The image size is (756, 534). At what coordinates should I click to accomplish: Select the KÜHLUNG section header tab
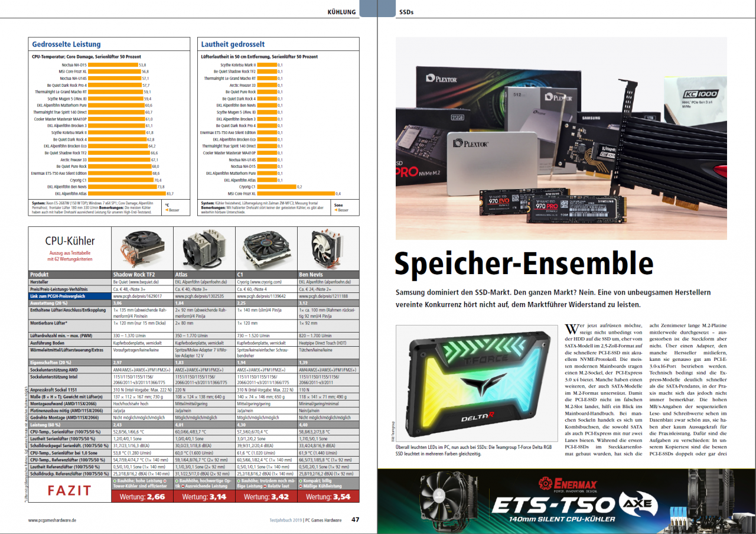click(x=342, y=11)
